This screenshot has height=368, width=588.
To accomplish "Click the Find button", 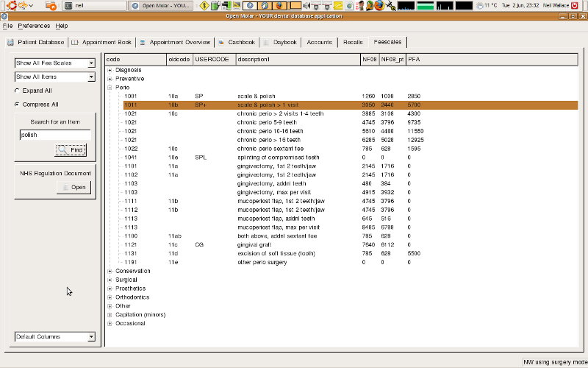I will pos(71,150).
